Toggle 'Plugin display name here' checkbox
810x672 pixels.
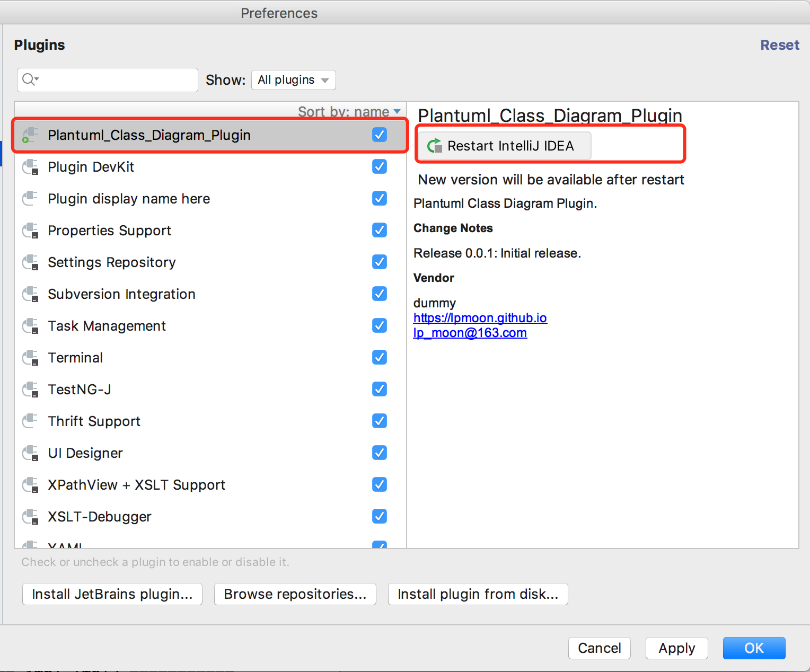tap(380, 198)
